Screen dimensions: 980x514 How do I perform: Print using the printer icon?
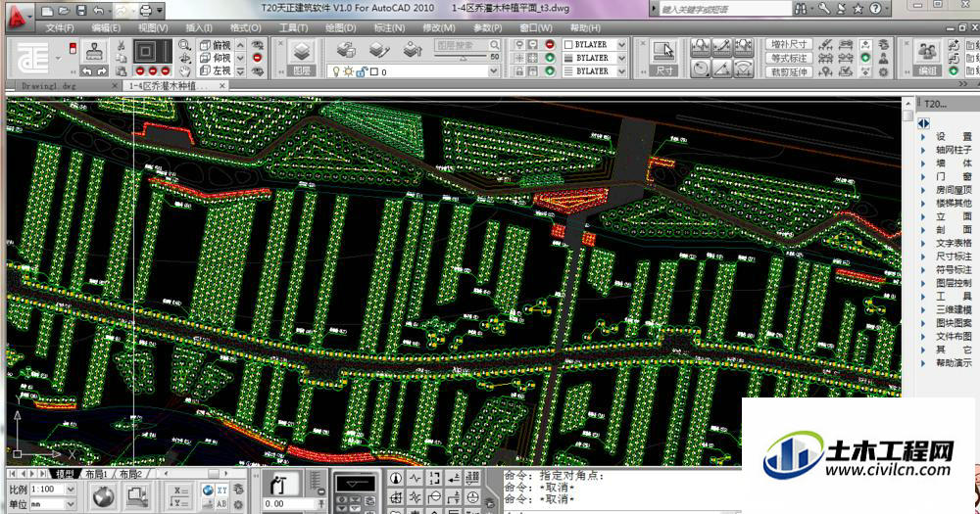[146, 11]
